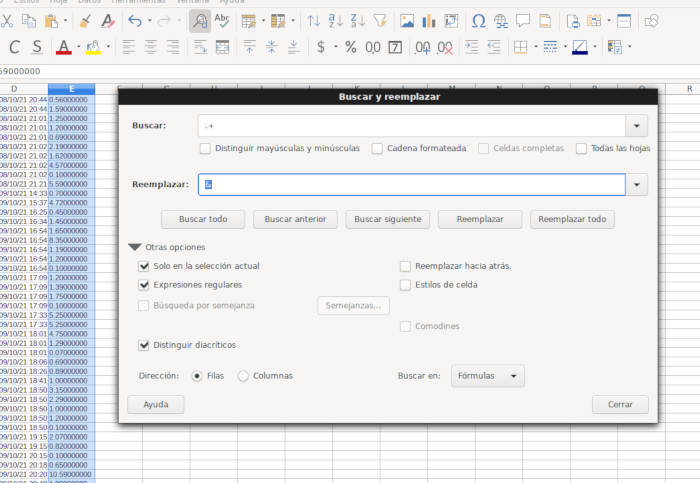Click the Italic C icon
Screen dimensions: 700x483
tap(14, 47)
